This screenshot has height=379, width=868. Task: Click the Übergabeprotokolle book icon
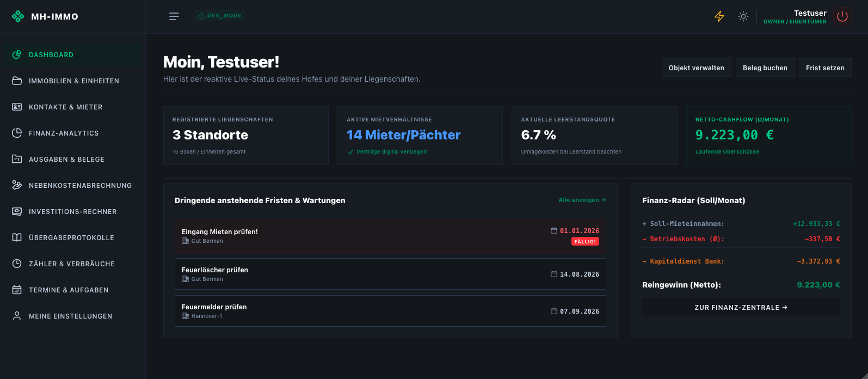pos(17,237)
